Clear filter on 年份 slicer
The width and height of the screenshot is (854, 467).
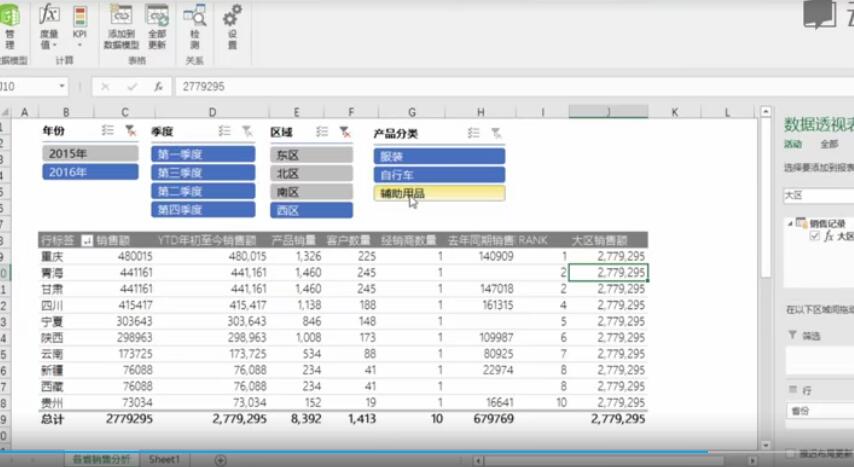tap(129, 131)
